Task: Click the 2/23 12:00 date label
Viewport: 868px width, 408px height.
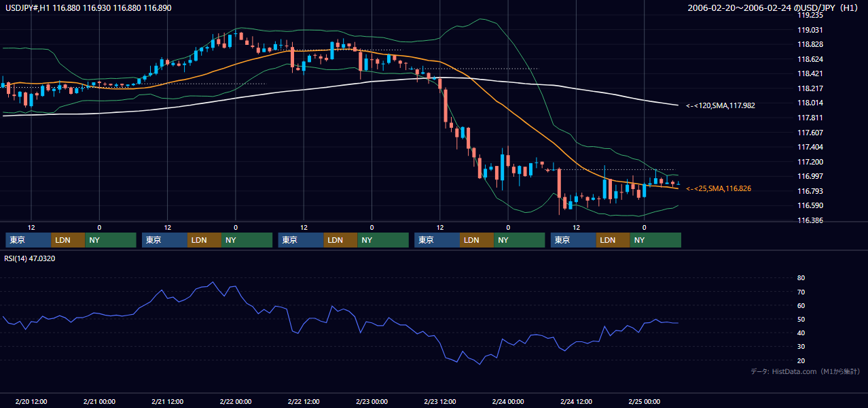Action: tap(439, 401)
